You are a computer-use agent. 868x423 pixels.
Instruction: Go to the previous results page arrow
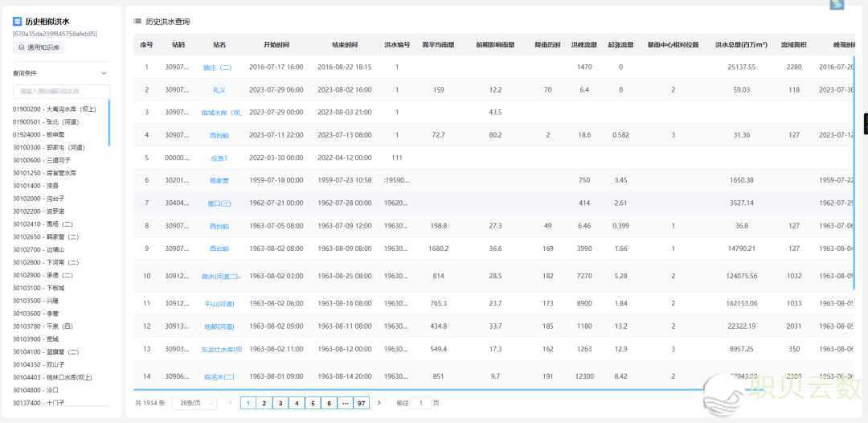pos(231,403)
